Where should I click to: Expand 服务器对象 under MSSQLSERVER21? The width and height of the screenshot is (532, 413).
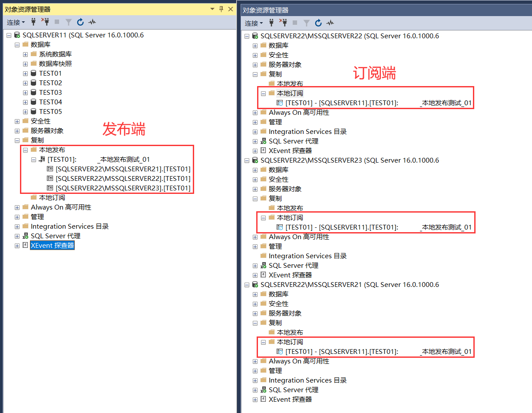[x=255, y=313]
